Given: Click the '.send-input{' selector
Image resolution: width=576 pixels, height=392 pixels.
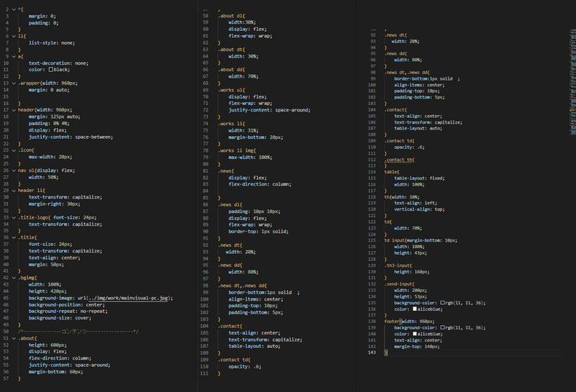Looking at the screenshot, I should coord(400,284).
